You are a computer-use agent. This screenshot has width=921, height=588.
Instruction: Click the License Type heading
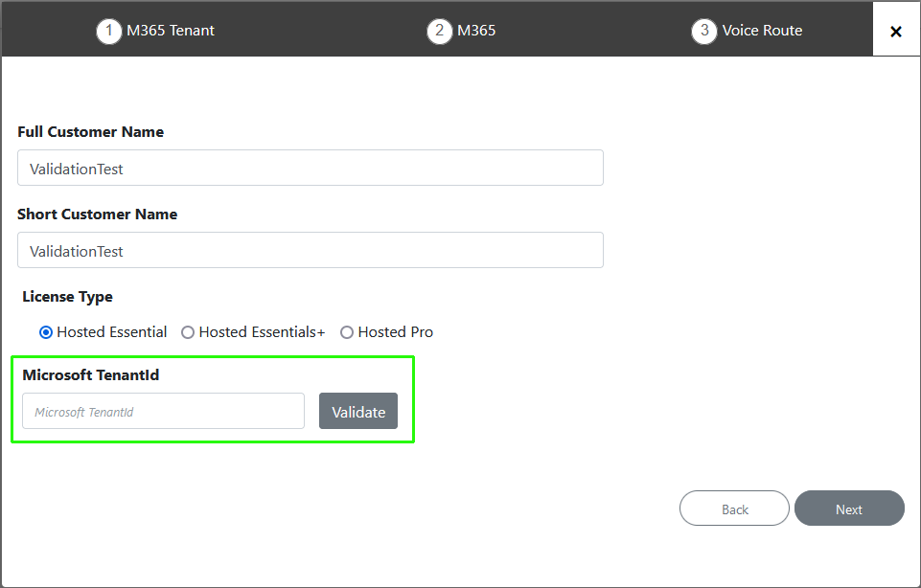pos(67,297)
